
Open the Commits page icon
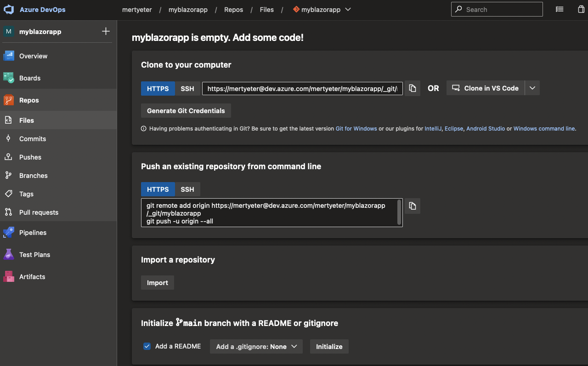[x=8, y=139]
